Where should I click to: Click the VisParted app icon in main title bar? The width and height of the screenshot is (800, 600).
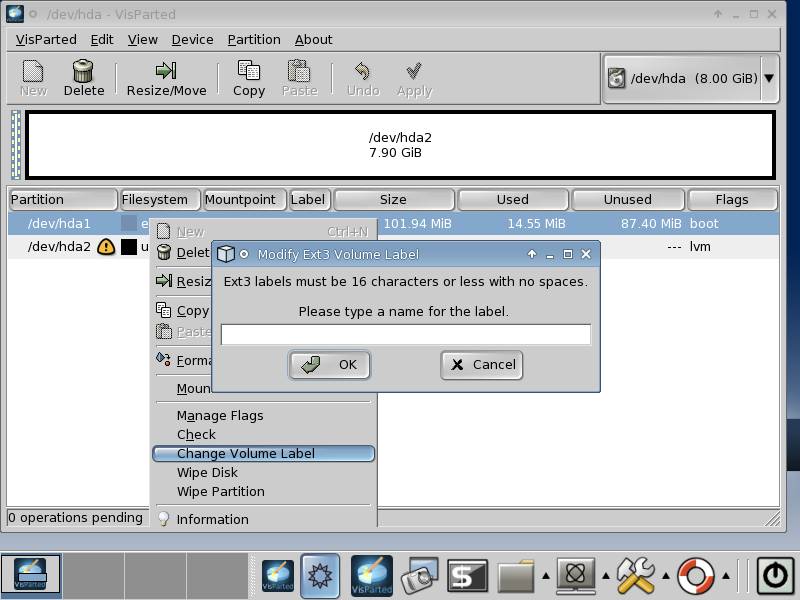(x=14, y=14)
